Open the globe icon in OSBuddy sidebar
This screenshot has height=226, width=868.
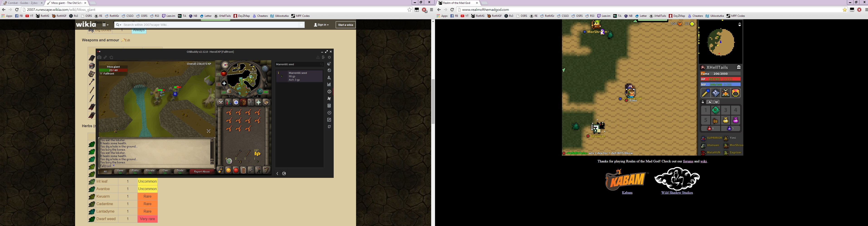(329, 71)
